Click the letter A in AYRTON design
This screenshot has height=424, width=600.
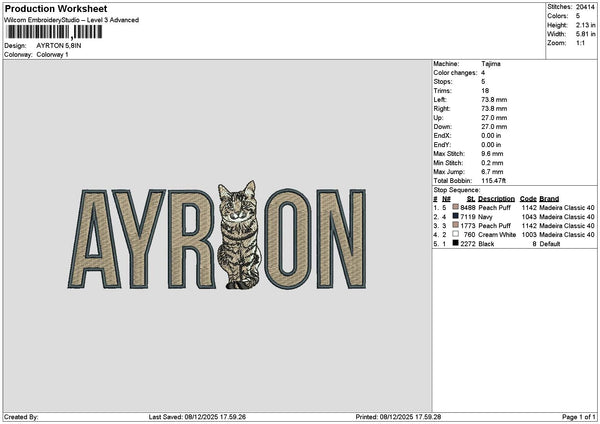pyautogui.click(x=94, y=239)
